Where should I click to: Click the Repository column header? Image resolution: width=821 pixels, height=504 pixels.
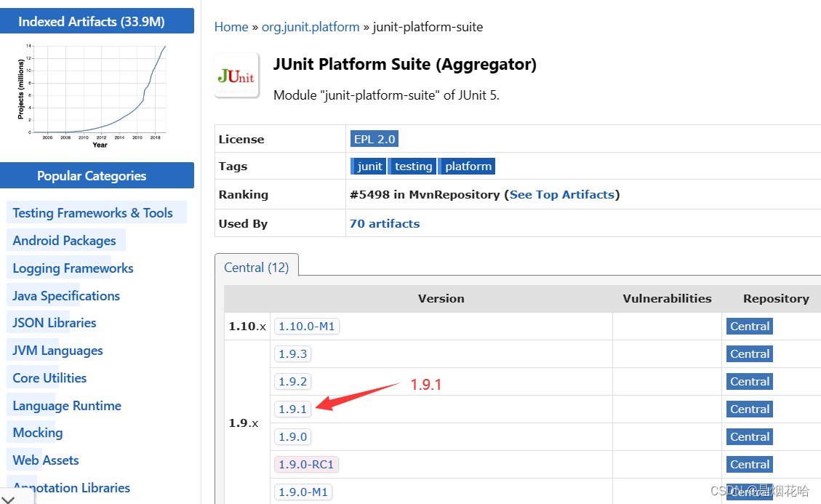776,299
